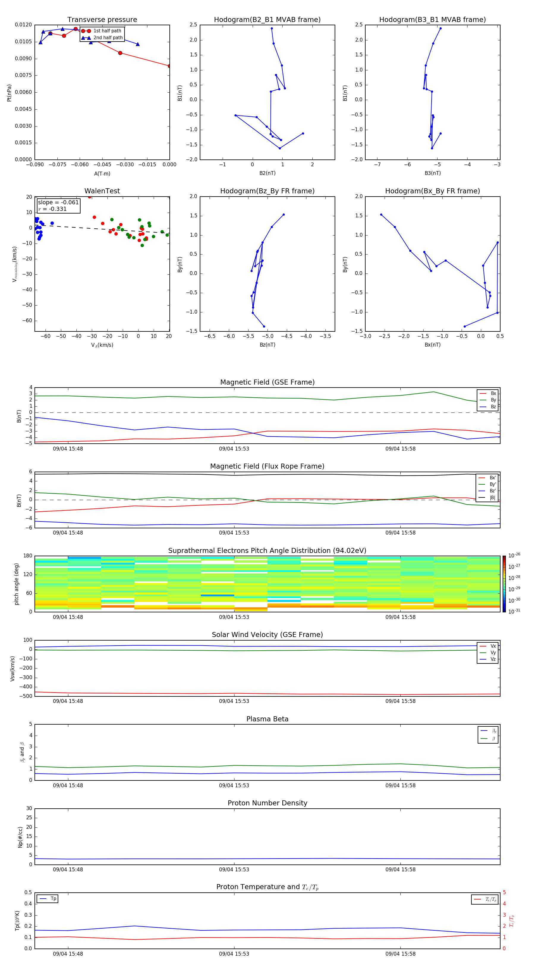Click the |B| legend entry in Flux Rope Frame plot
This screenshot has height=980, width=535.
(x=487, y=498)
